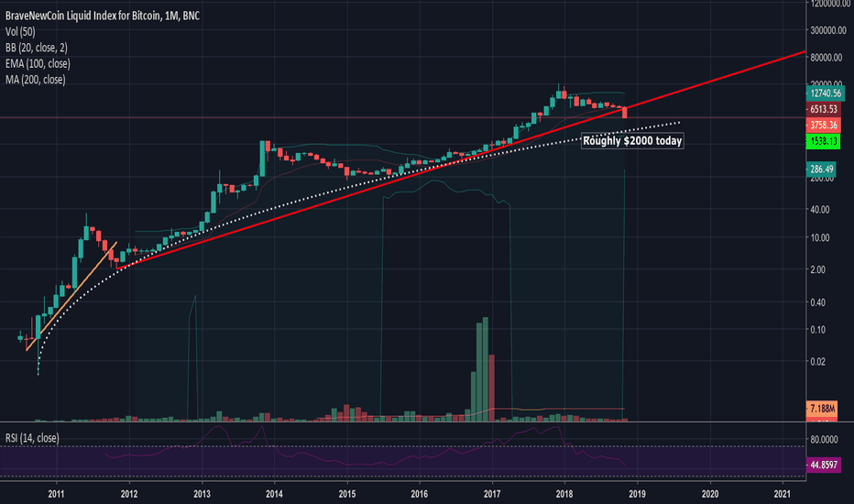Image resolution: width=854 pixels, height=504 pixels.
Task: Click the tallest red volume bar near 2017
Action: click(x=491, y=388)
